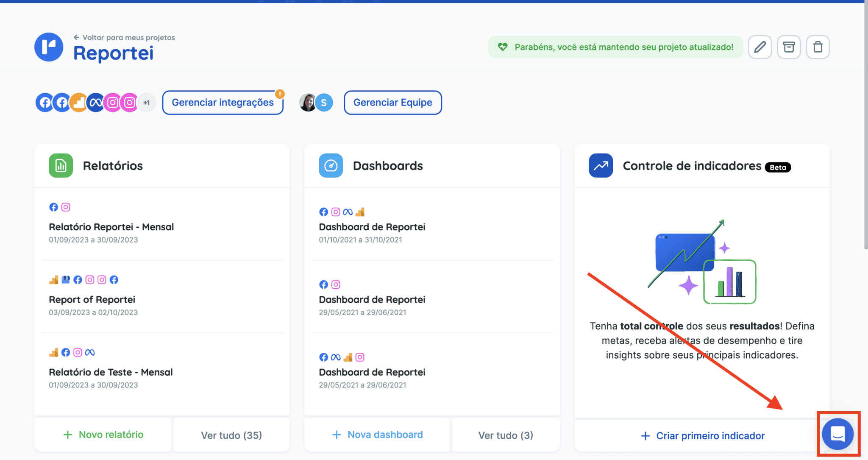Click Criar primeiro indicador

702,435
